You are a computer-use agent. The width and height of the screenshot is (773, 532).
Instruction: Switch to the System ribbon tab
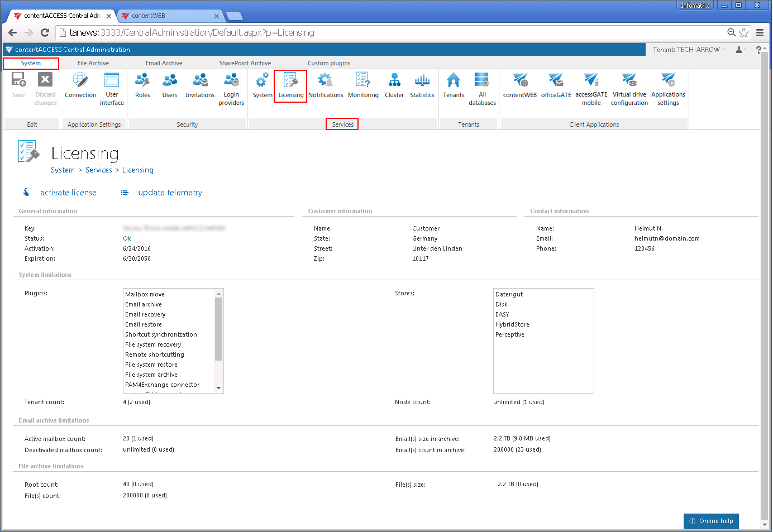(x=31, y=63)
